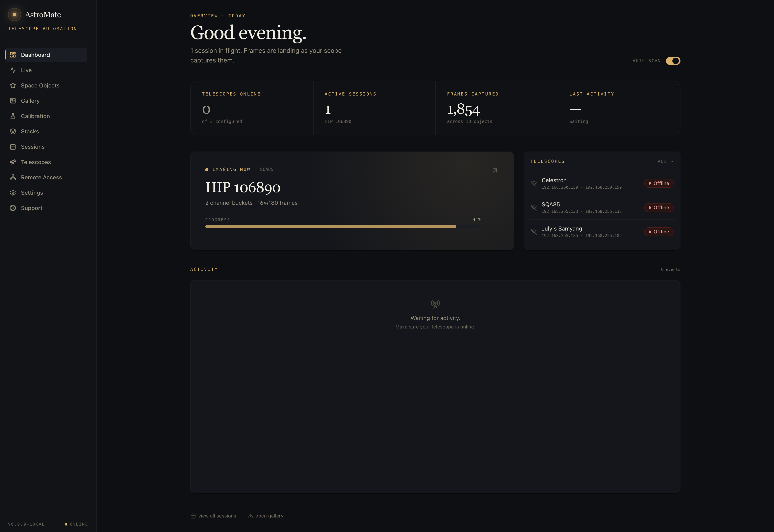Screen dimensions: 774x532
Task: Click the ALL link in Telescopes panel
Action: pyautogui.click(x=665, y=162)
